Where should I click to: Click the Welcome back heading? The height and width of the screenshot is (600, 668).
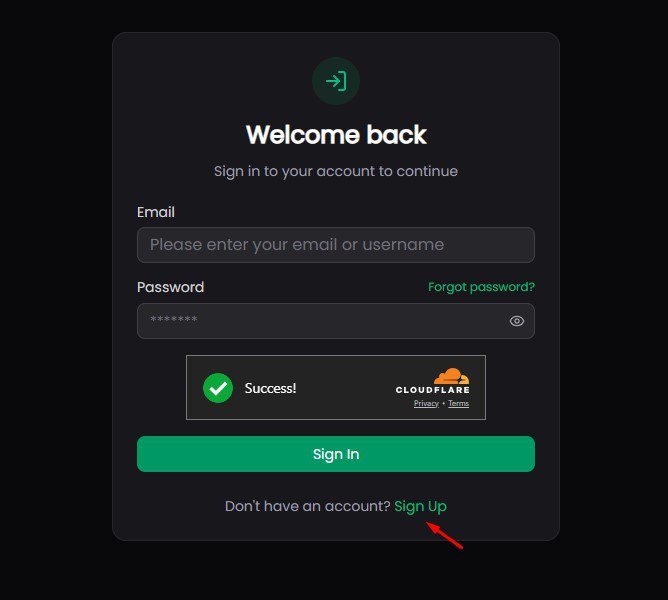click(x=336, y=134)
